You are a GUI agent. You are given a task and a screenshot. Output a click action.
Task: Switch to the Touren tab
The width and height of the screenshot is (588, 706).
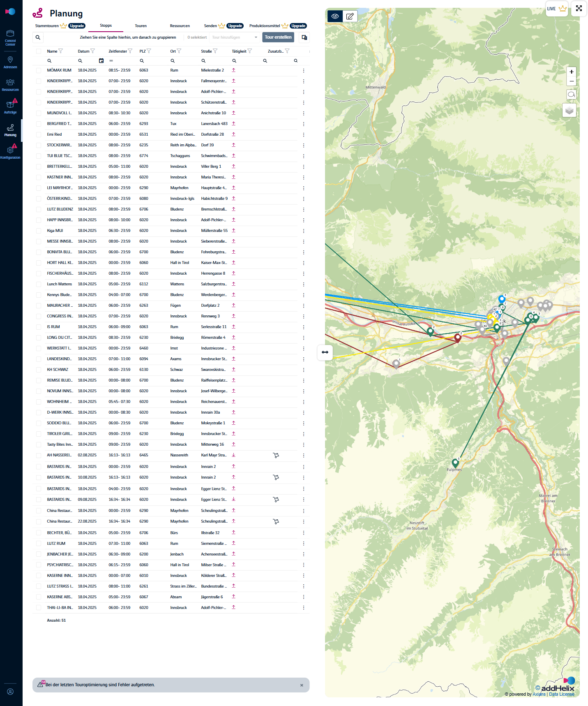141,26
